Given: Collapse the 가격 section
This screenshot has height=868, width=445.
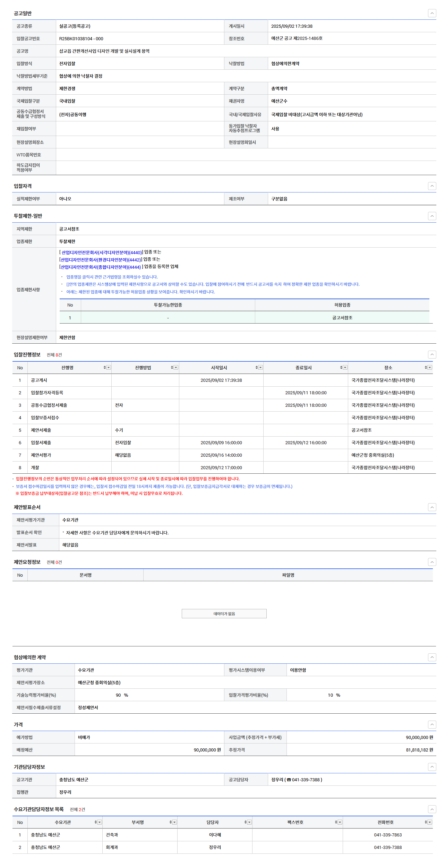Looking at the screenshot, I should pos(432,724).
